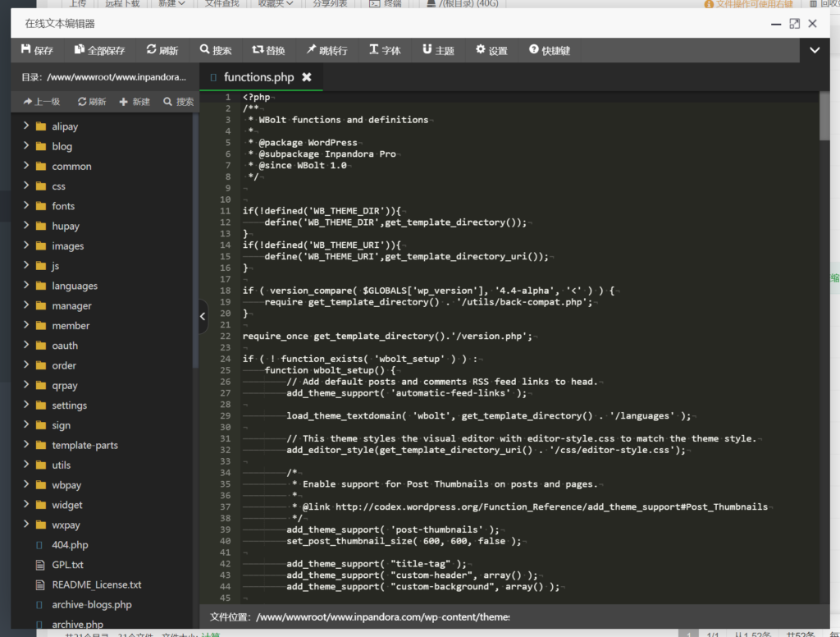Show Shortcuts (快捷键) help
This screenshot has width=840, height=637.
(550, 50)
